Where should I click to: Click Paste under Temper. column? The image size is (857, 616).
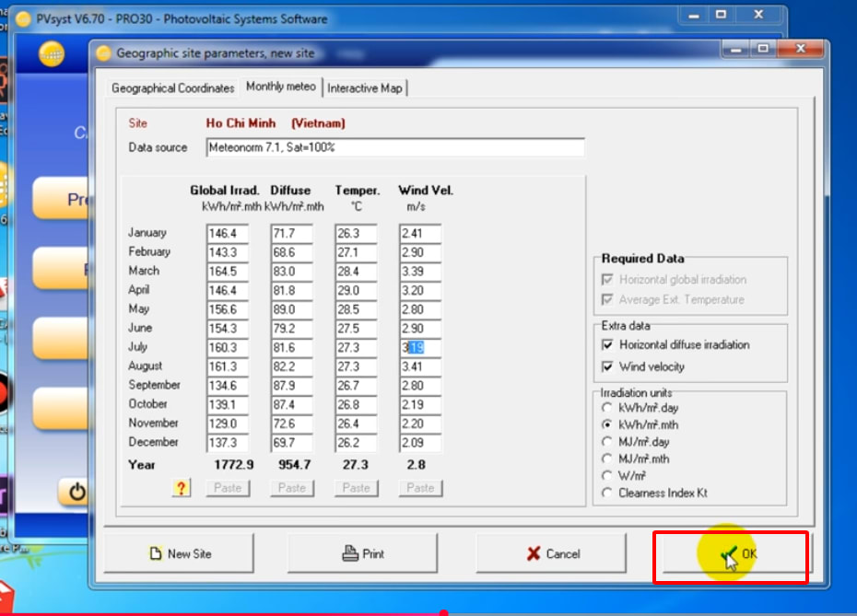[357, 488]
